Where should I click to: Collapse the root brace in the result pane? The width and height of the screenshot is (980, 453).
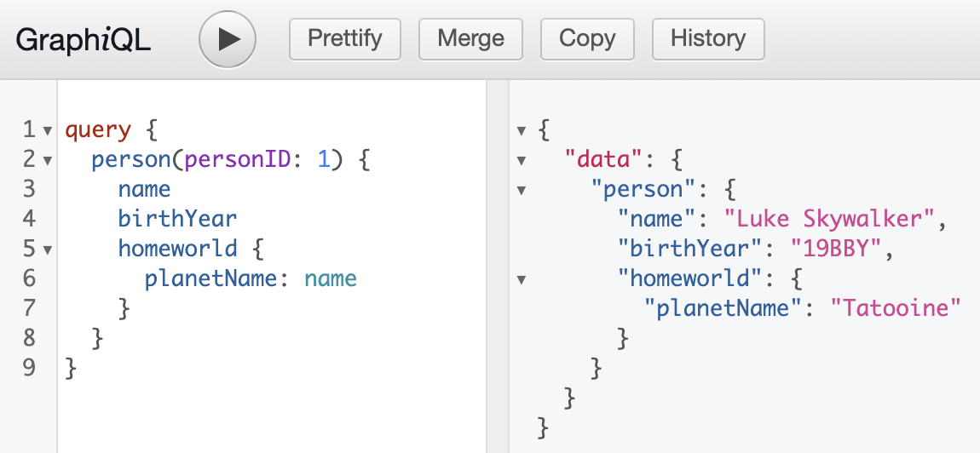click(x=522, y=131)
